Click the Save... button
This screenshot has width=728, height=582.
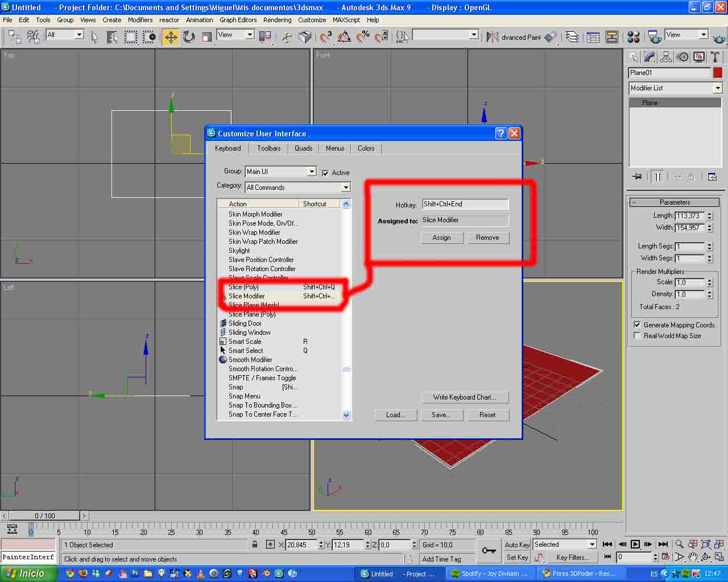tap(441, 415)
